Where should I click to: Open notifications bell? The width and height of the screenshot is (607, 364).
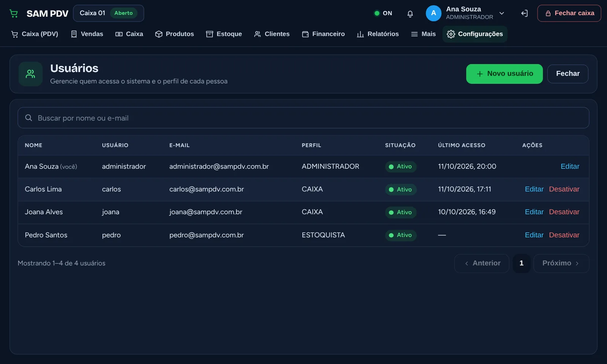click(410, 14)
